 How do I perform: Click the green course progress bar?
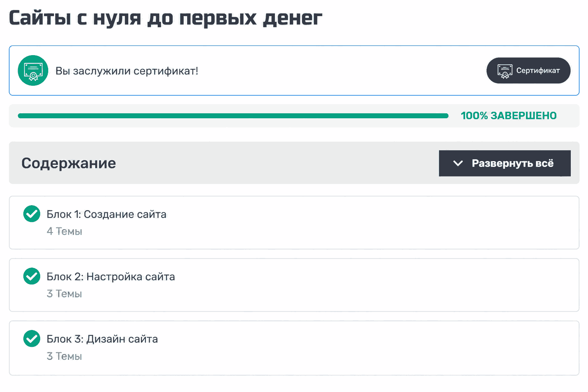[233, 116]
